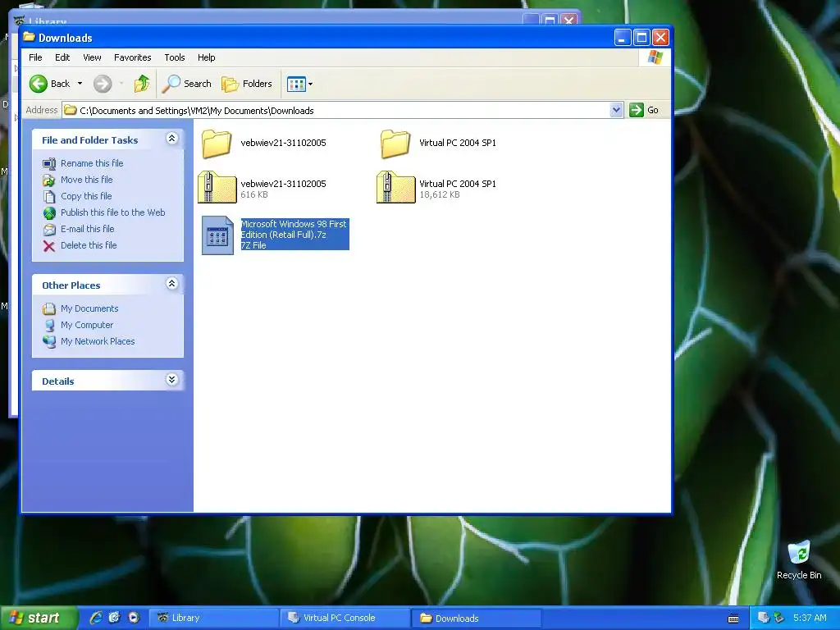Screen dimensions: 840x630
Task: Click the green Back arrow icon
Action: pyautogui.click(x=39, y=84)
